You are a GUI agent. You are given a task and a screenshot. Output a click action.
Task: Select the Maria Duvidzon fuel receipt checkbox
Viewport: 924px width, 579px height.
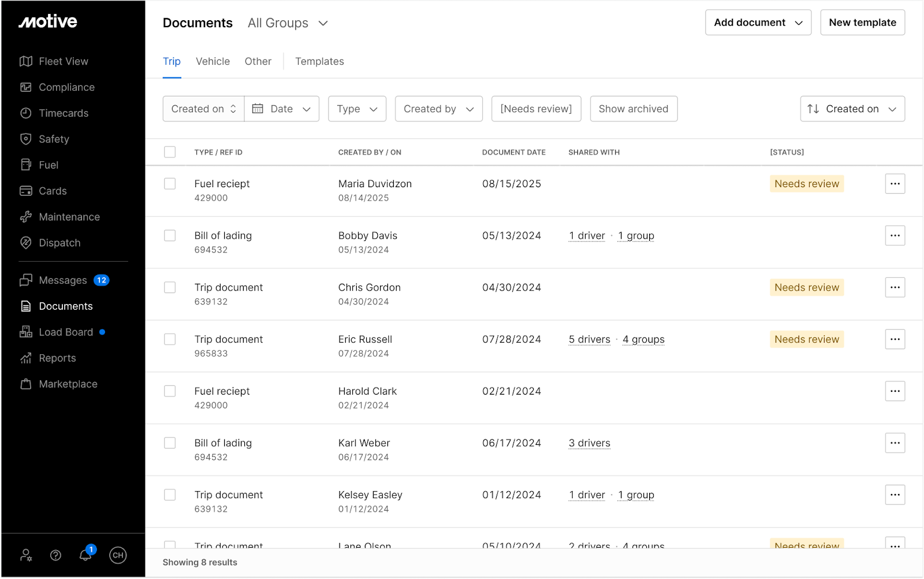[170, 184]
